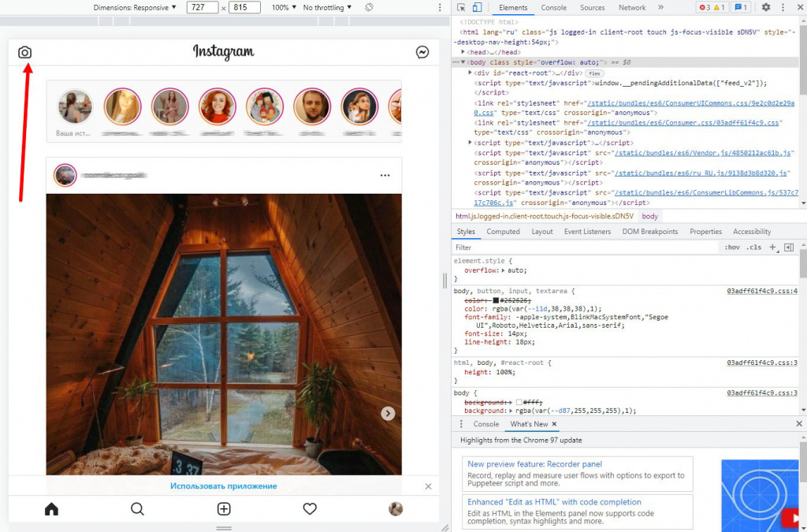The image size is (807, 532).
Task: Click the #fff background color swatch
Action: [519, 402]
